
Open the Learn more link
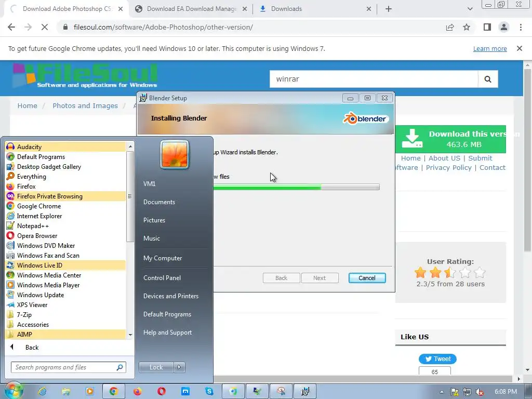pos(490,48)
